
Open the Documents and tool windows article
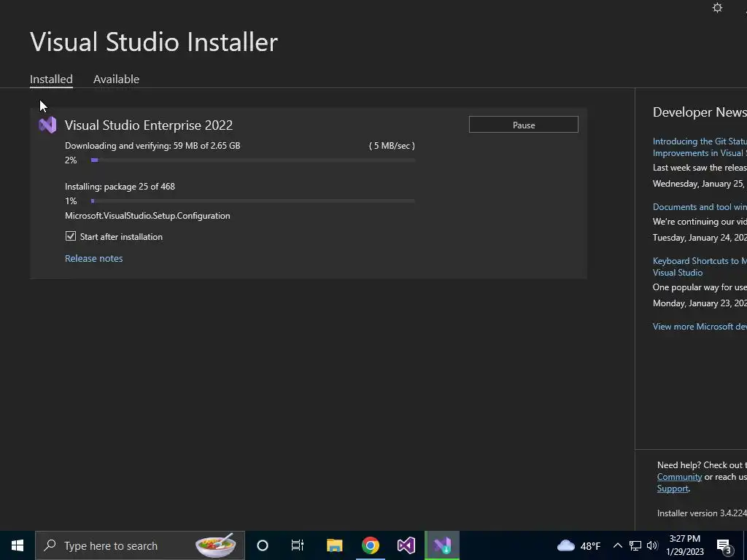tap(700, 206)
